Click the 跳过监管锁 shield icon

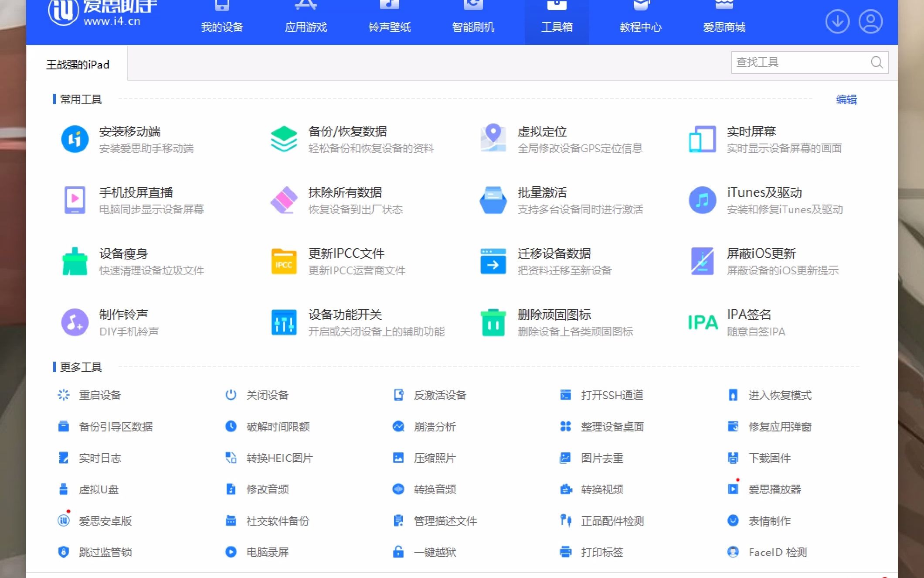coord(64,552)
